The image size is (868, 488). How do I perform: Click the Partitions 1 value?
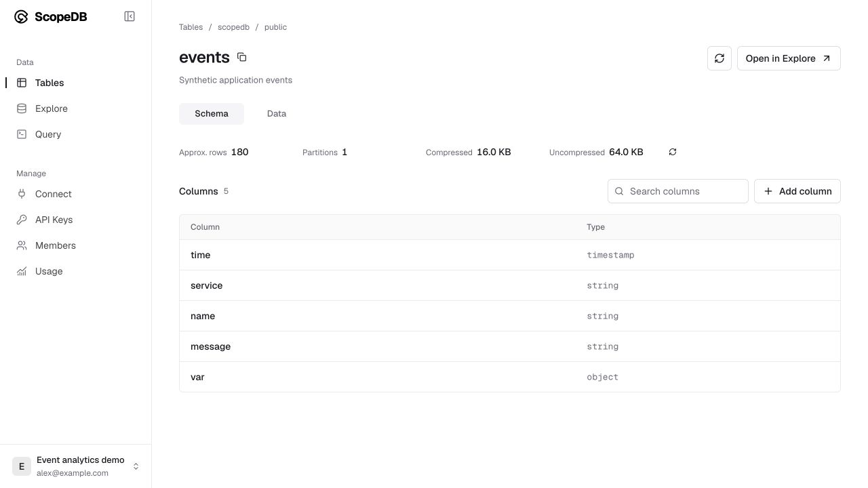click(344, 152)
